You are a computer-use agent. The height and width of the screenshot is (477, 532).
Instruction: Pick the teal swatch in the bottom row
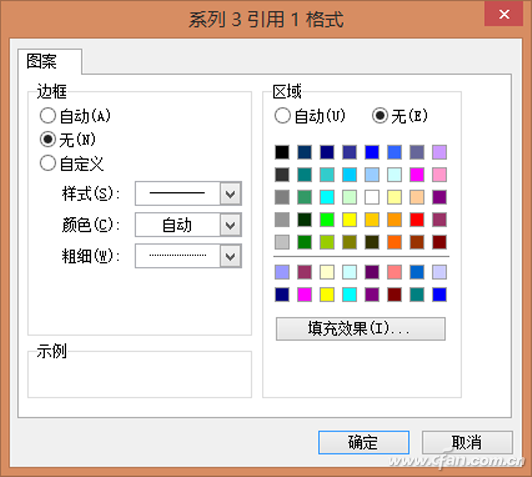click(417, 294)
